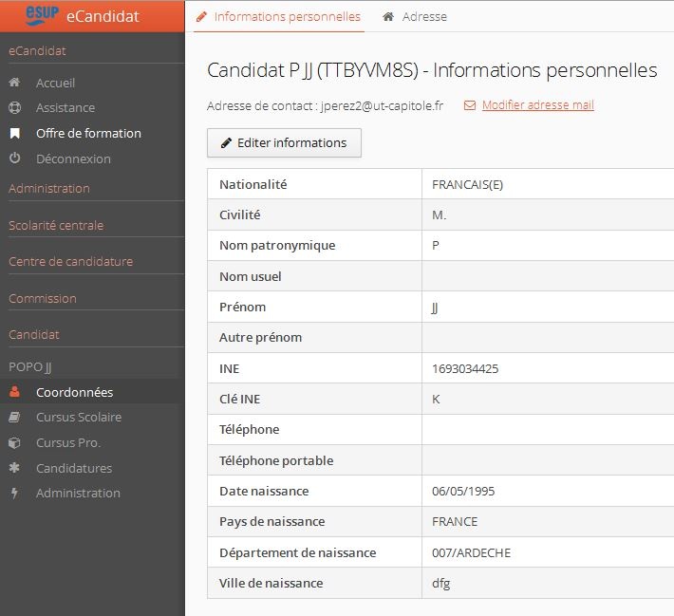Click the cube icon for Cursus Pro.
674x616 pixels.
click(14, 442)
